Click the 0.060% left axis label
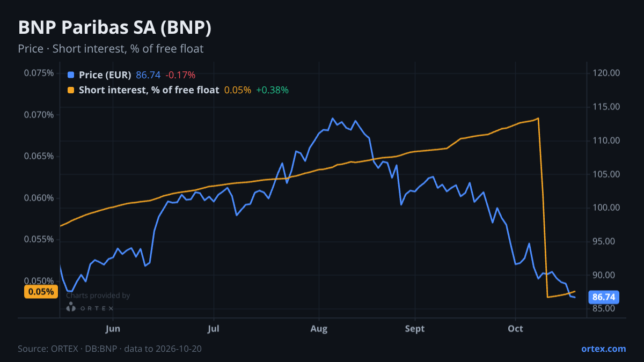This screenshot has height=362, width=644. click(x=39, y=198)
